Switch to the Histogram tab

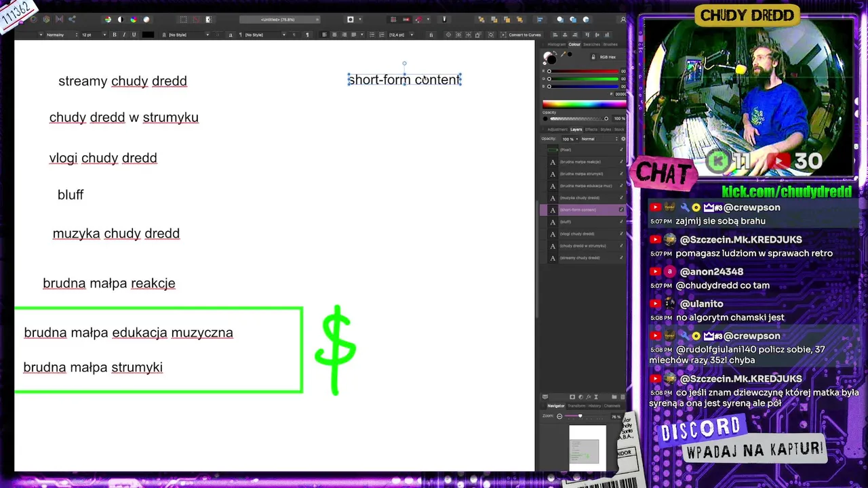click(557, 45)
